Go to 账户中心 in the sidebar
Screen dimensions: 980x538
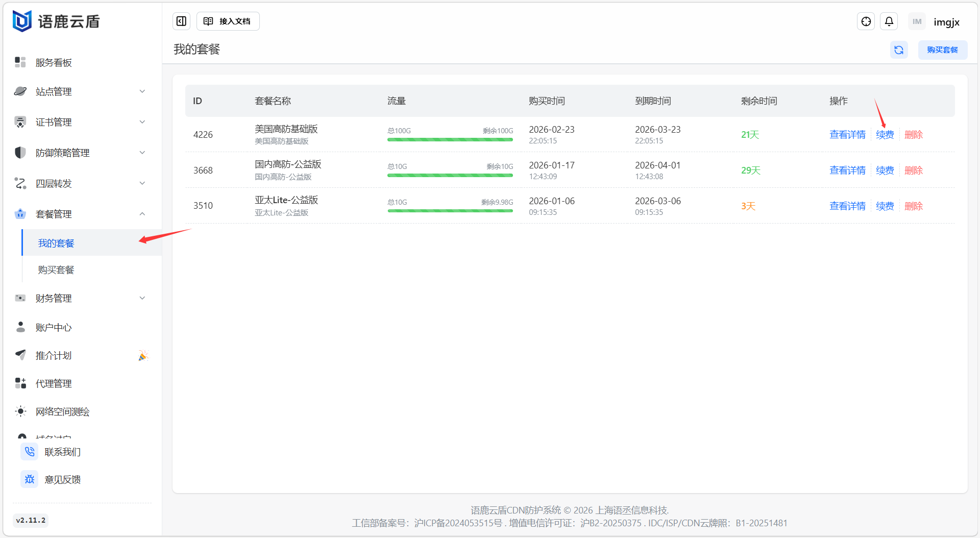pos(54,327)
